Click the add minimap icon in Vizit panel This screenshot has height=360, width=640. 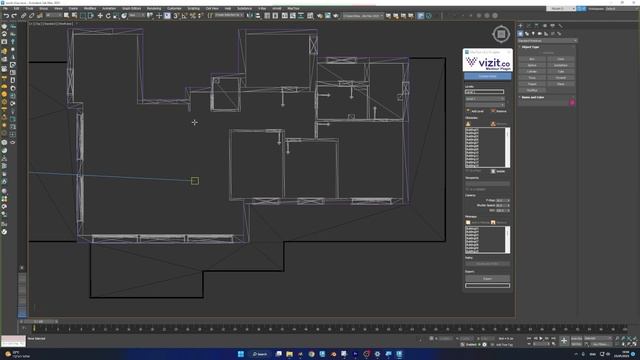tap(468, 222)
